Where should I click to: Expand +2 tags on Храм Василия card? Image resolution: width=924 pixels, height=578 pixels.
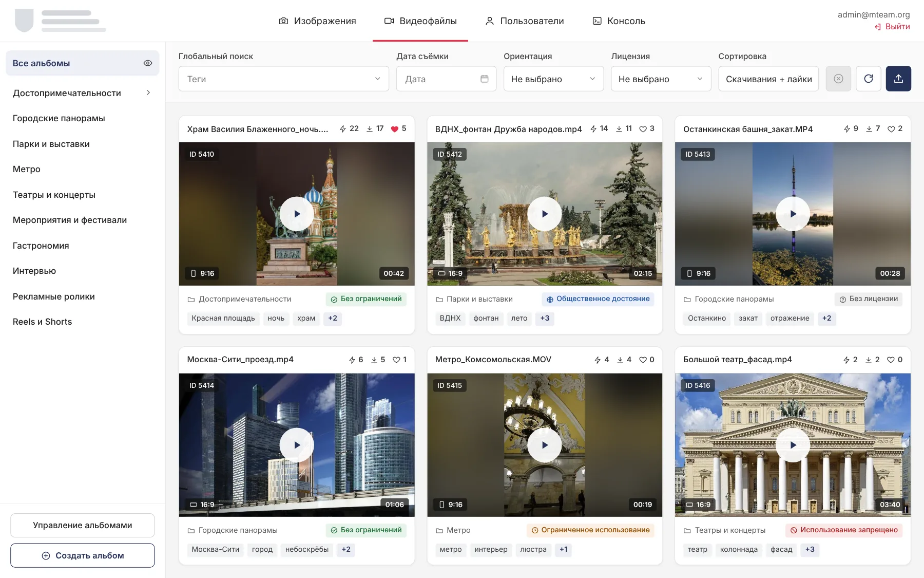coord(333,319)
